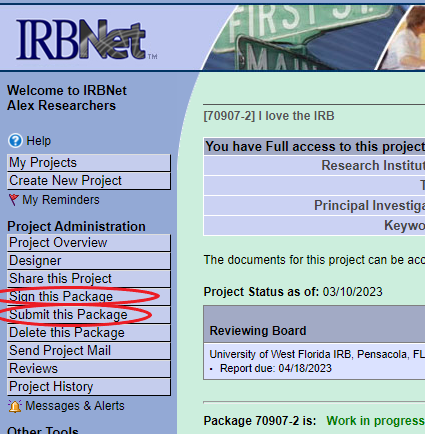Open Messages & Alerts link
Screen dimensions: 425x434
pyautogui.click(x=75, y=406)
